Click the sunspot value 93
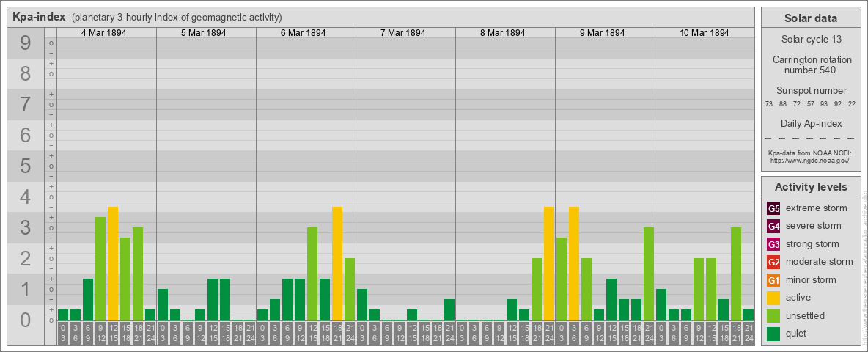 [824, 104]
